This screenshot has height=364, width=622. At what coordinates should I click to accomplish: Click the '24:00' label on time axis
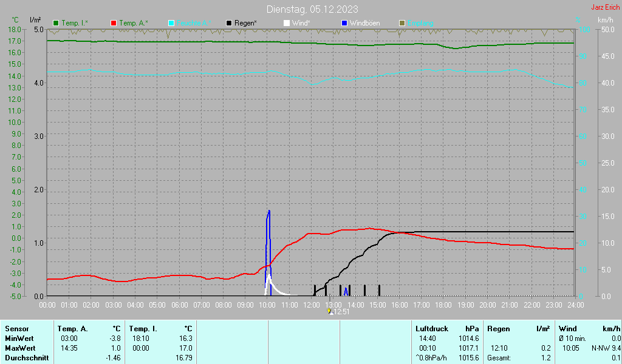(x=576, y=305)
